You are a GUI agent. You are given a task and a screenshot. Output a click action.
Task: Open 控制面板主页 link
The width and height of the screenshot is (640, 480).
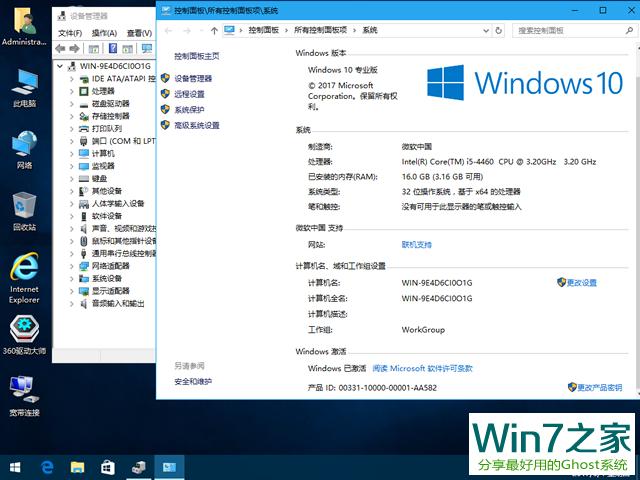point(197,56)
